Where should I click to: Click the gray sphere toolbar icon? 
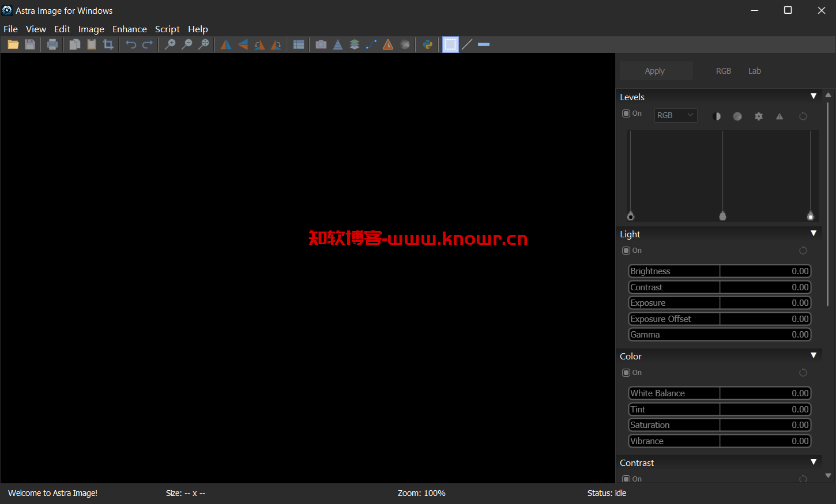click(x=405, y=44)
